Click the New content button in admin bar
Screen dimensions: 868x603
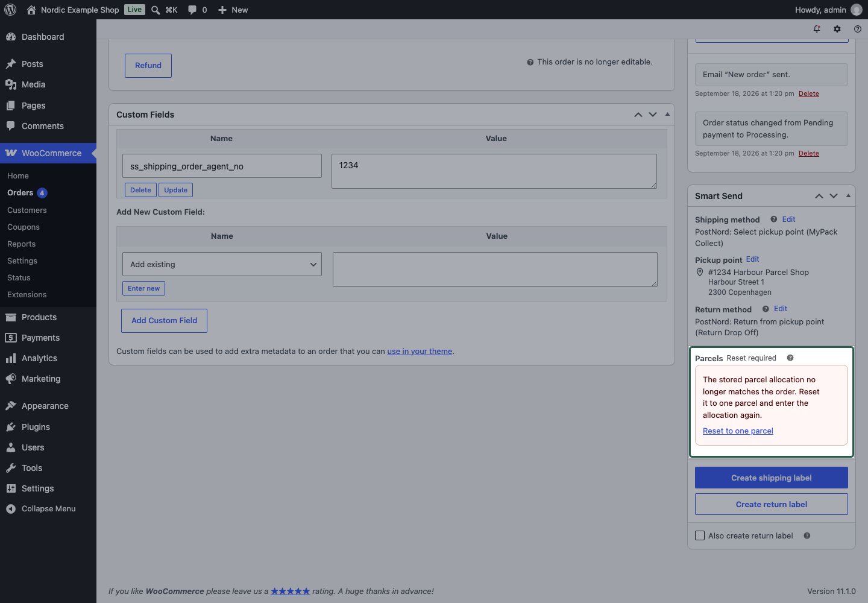pyautogui.click(x=233, y=10)
